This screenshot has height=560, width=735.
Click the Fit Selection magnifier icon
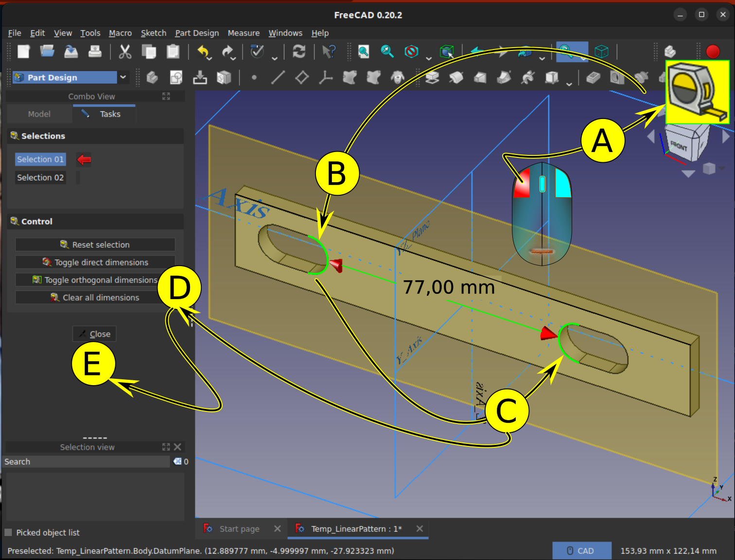387,51
